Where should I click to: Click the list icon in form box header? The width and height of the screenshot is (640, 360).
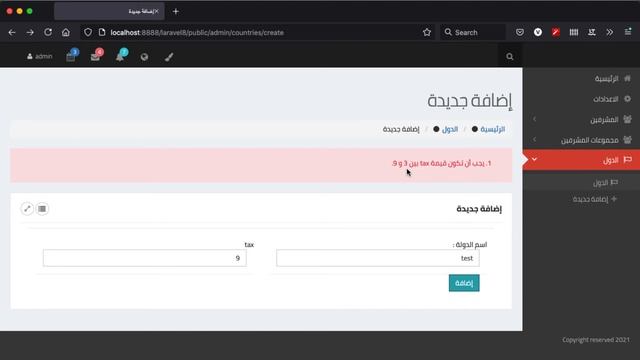click(42, 209)
